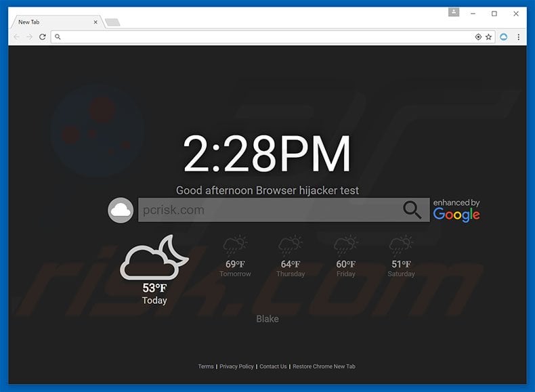Reload the page with the refresh icon
The width and height of the screenshot is (535, 392).
[x=42, y=37]
